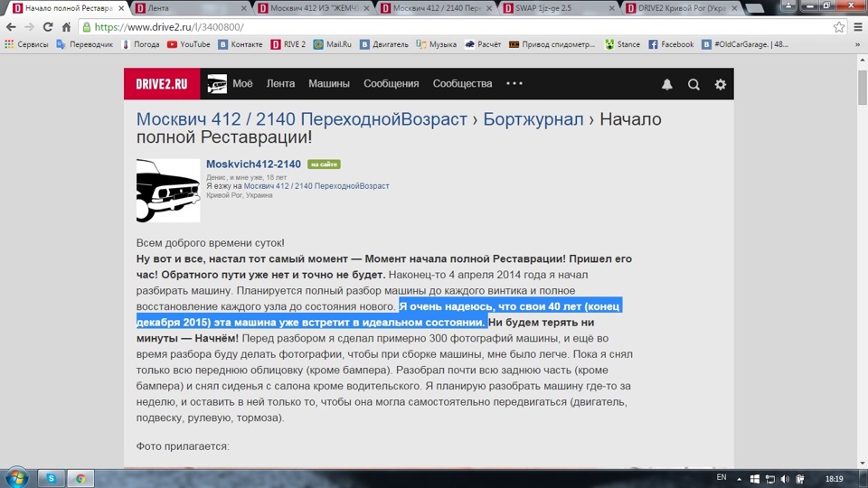Open the RIVE 2 bookmark

point(288,44)
